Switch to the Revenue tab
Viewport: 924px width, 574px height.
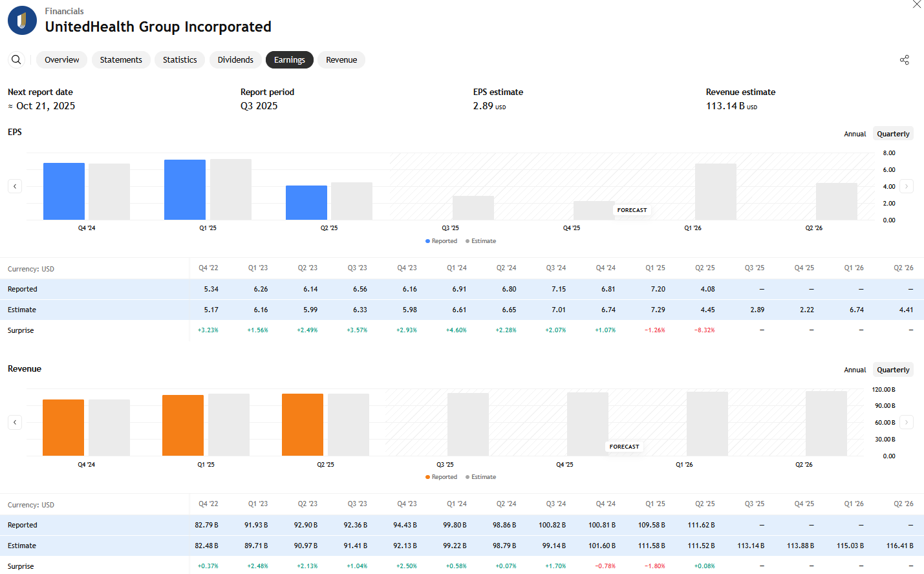click(341, 59)
